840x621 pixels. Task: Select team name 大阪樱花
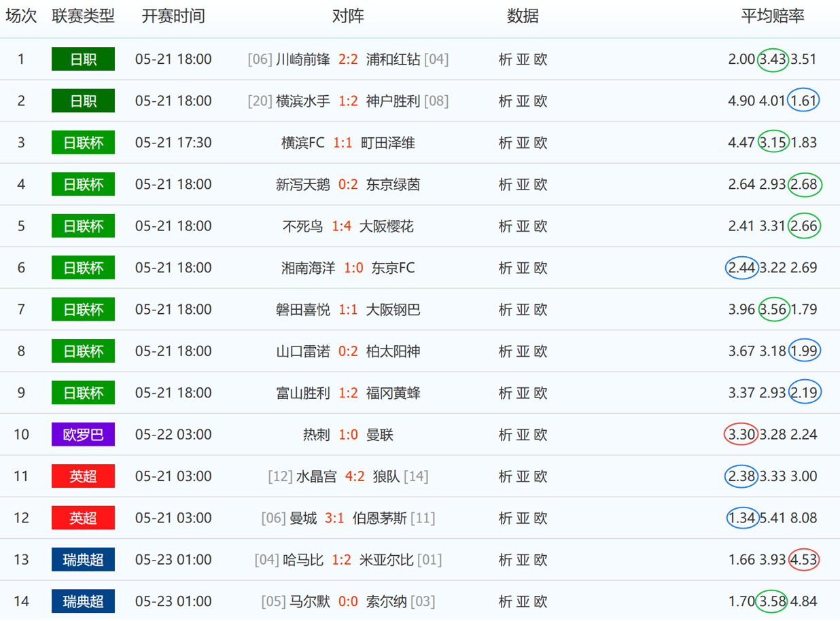386,226
